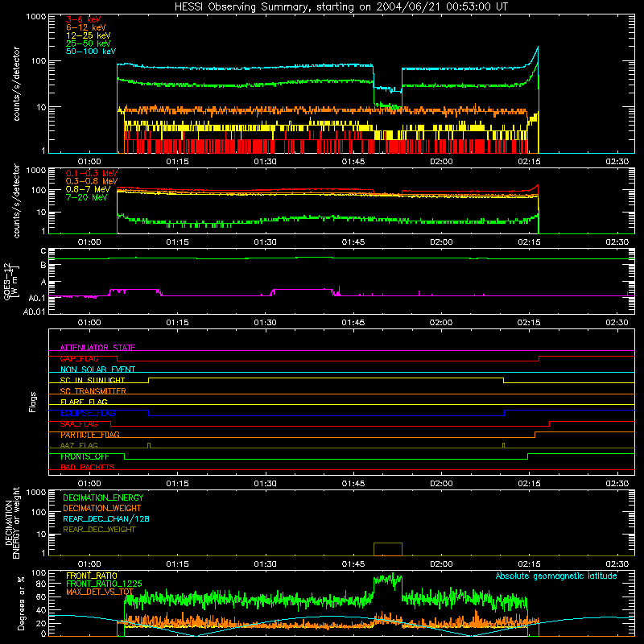Select the 'FRONT_RATIO_1225' legend label
The width and height of the screenshot is (644, 644).
(x=104, y=584)
